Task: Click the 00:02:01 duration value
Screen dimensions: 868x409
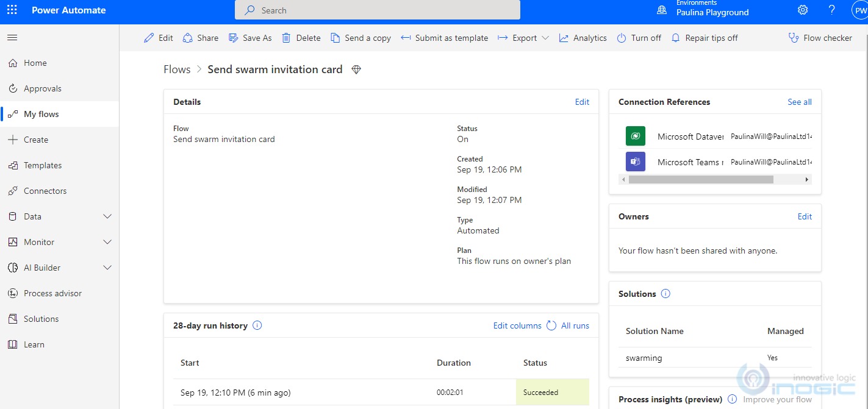Action: pos(450,393)
